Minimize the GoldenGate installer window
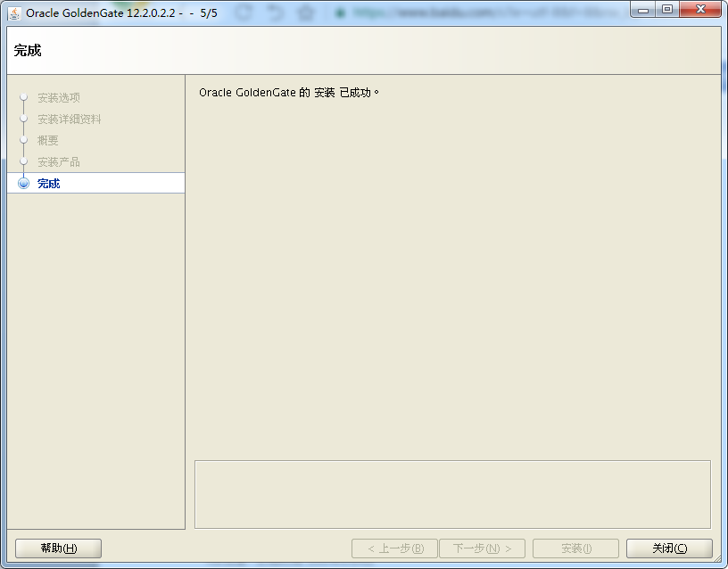The height and width of the screenshot is (569, 728). pyautogui.click(x=643, y=10)
